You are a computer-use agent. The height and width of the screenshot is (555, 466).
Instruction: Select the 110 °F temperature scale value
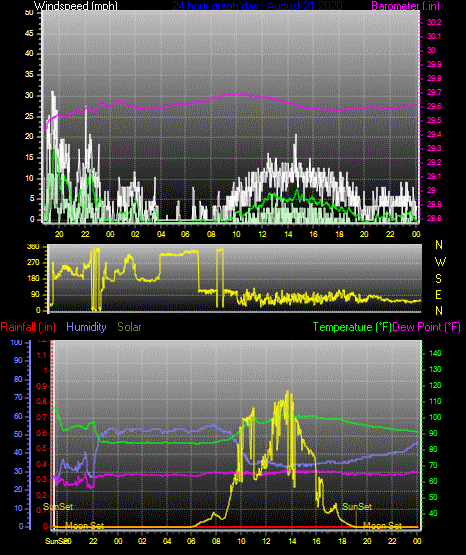pos(435,401)
